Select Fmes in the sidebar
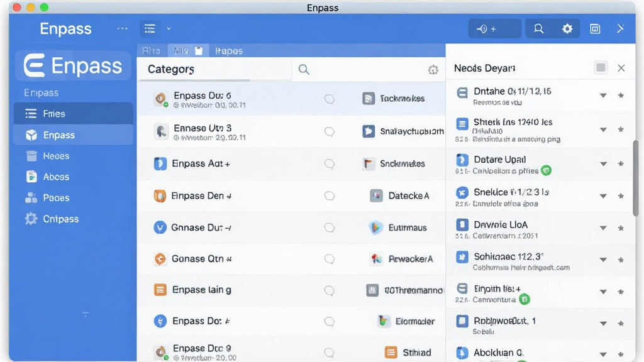This screenshot has height=362, width=644. (73, 114)
